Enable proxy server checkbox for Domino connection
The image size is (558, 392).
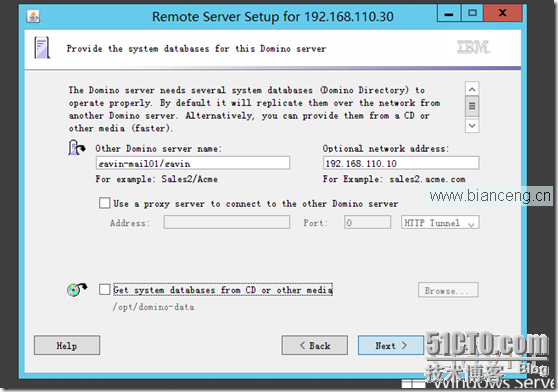(x=104, y=203)
